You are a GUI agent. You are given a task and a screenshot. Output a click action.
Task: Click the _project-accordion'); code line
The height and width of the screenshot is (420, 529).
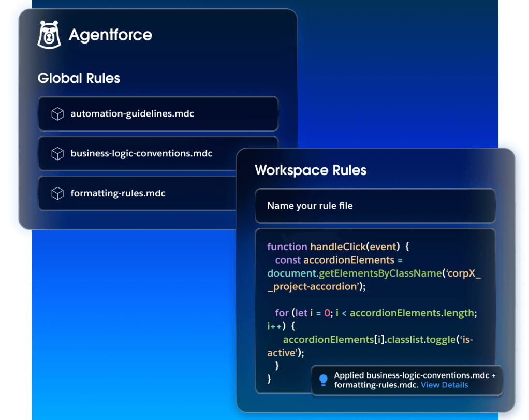316,286
